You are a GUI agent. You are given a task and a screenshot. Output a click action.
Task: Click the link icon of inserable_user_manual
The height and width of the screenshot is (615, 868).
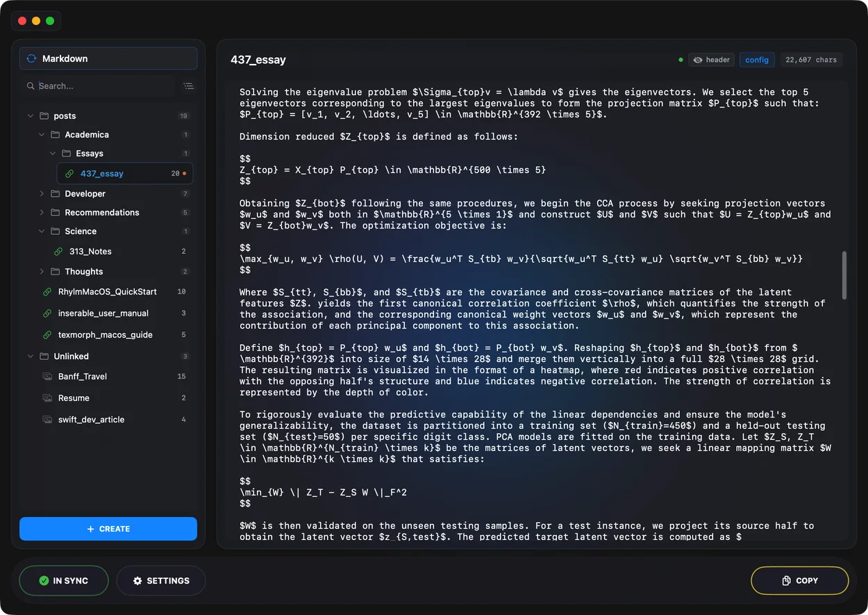click(47, 313)
